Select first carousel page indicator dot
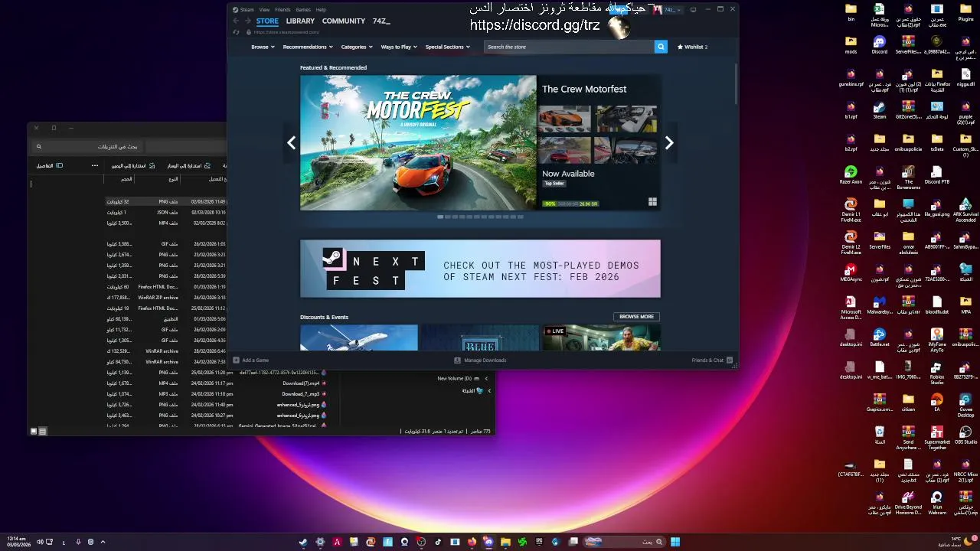This screenshot has height=551, width=980. tap(440, 217)
